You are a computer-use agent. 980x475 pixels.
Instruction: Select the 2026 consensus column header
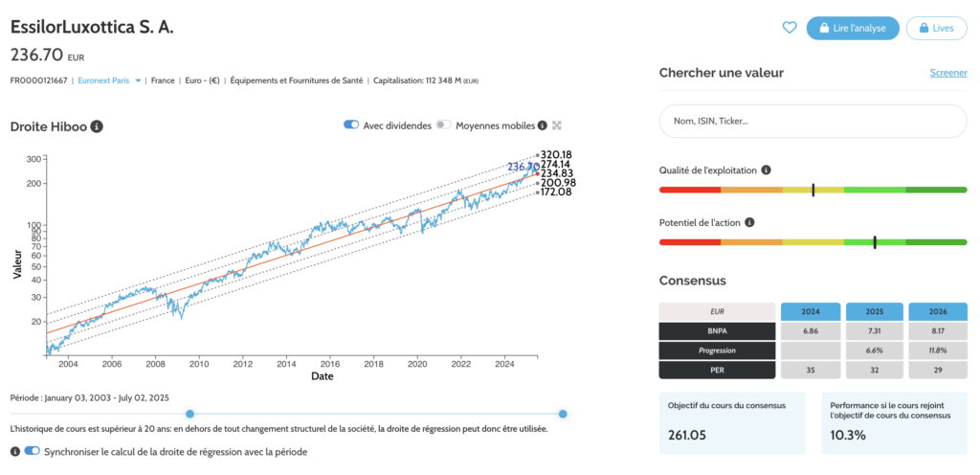click(x=938, y=311)
